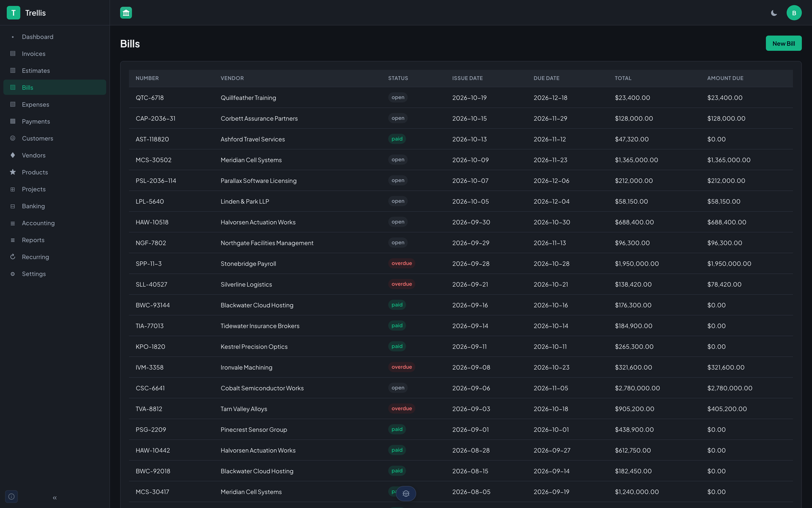Screen dimensions: 812x508
Task: Click the Expenses sidebar icon
Action: pyautogui.click(x=13, y=104)
